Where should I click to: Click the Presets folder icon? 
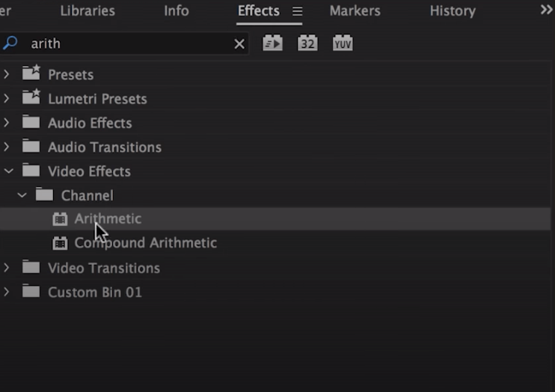click(31, 73)
